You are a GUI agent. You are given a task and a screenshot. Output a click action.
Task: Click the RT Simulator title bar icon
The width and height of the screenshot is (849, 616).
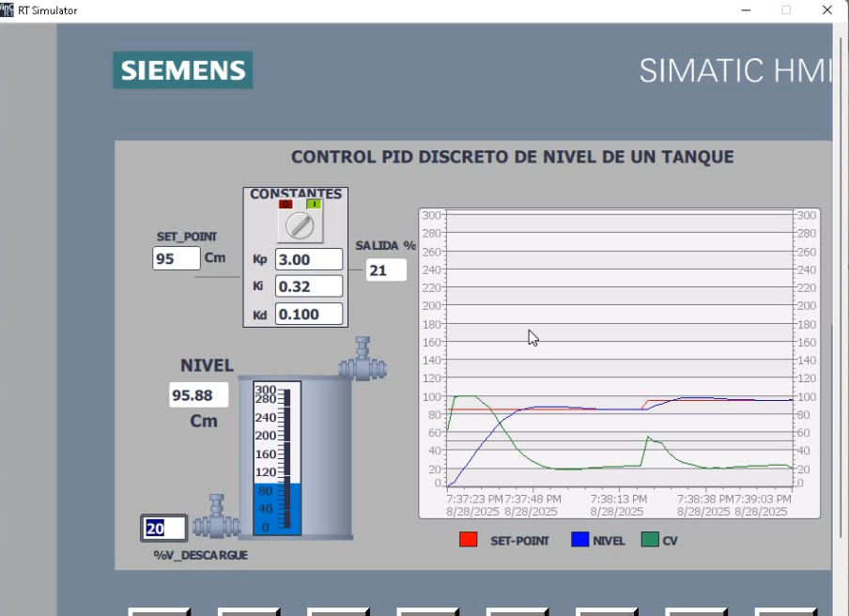coord(8,9)
